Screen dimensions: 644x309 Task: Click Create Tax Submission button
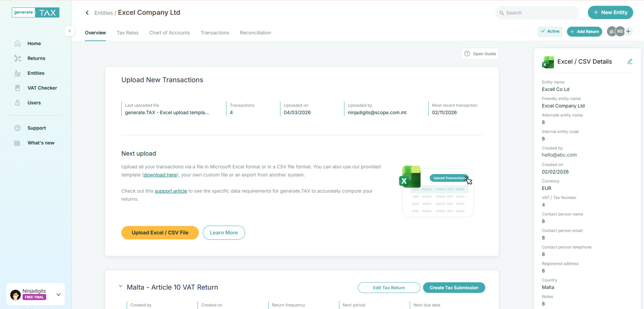point(454,288)
